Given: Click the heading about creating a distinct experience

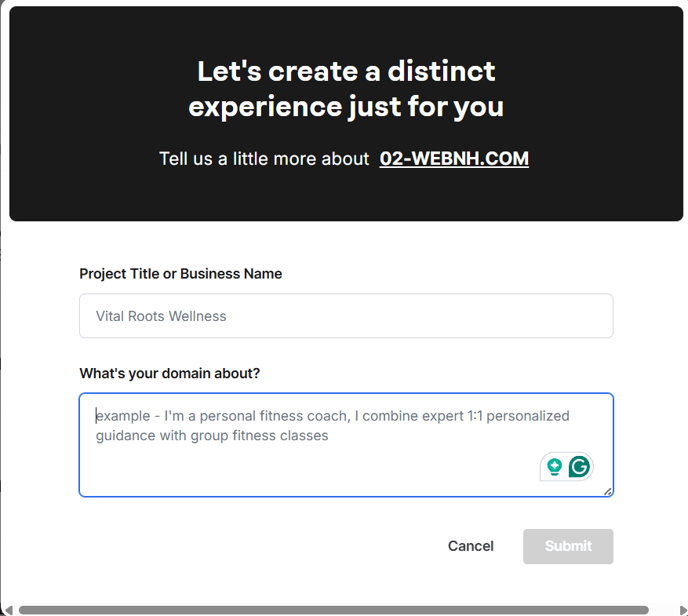Looking at the screenshot, I should 346,89.
